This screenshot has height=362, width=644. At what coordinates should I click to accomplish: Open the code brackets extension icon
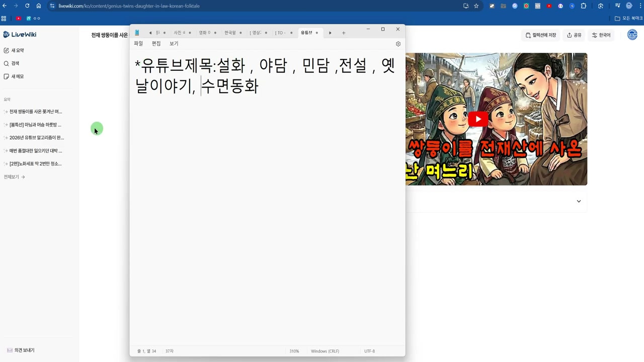click(x=538, y=6)
